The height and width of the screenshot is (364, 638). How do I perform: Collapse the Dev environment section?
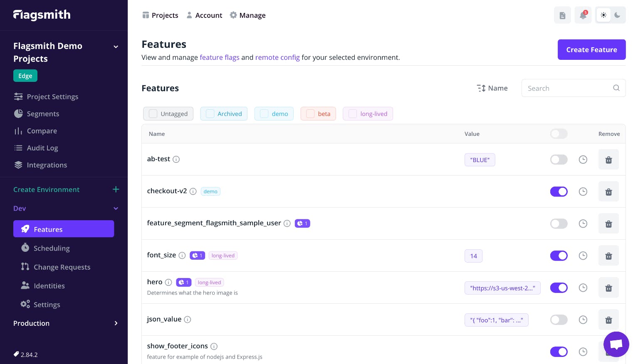tap(116, 209)
